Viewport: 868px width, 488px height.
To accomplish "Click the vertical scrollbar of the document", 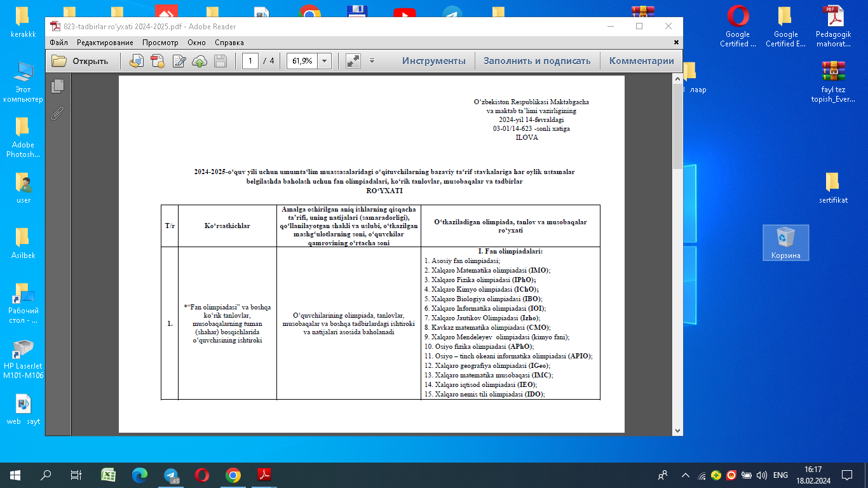I will coord(677,254).
